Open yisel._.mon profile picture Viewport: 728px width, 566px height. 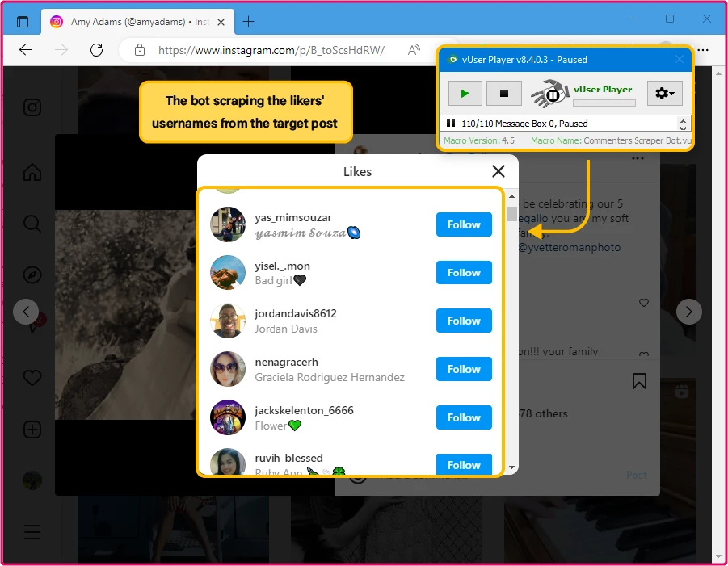point(228,273)
